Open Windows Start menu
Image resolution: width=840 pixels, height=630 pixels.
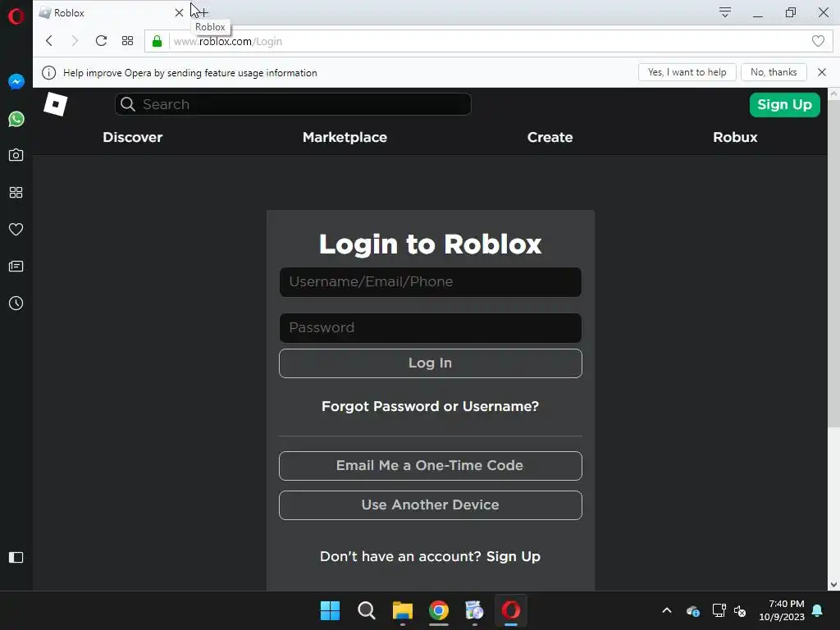pos(330,610)
